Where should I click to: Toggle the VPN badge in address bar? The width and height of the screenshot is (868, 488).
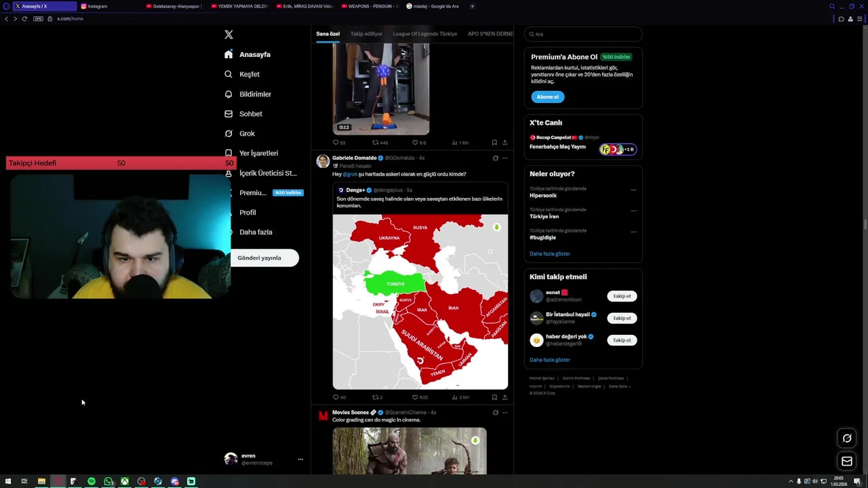pos(38,18)
